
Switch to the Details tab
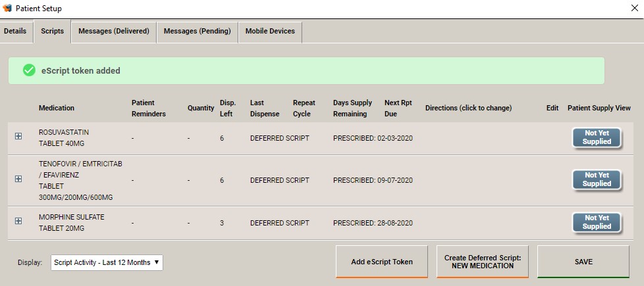(x=15, y=31)
